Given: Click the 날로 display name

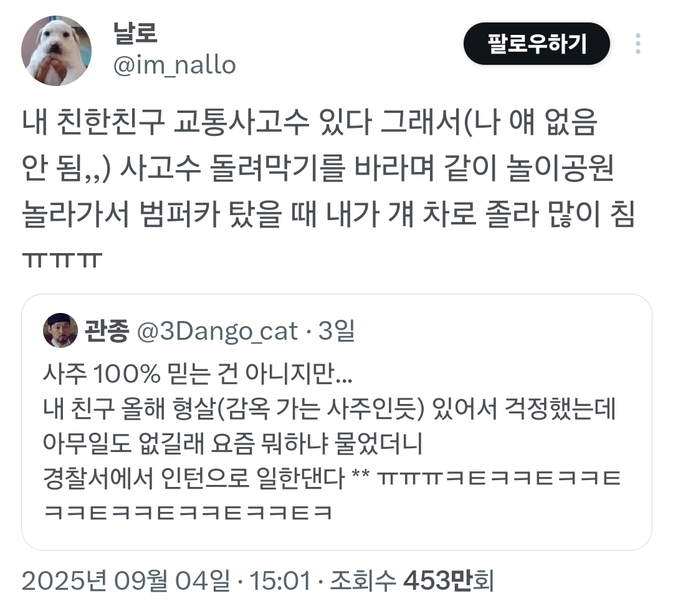Looking at the screenshot, I should (x=135, y=32).
